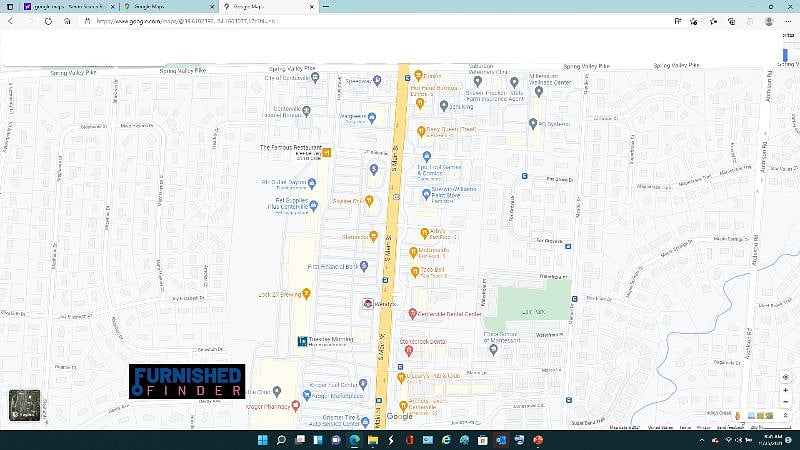Click the First Financial Bank marker

tap(364, 266)
